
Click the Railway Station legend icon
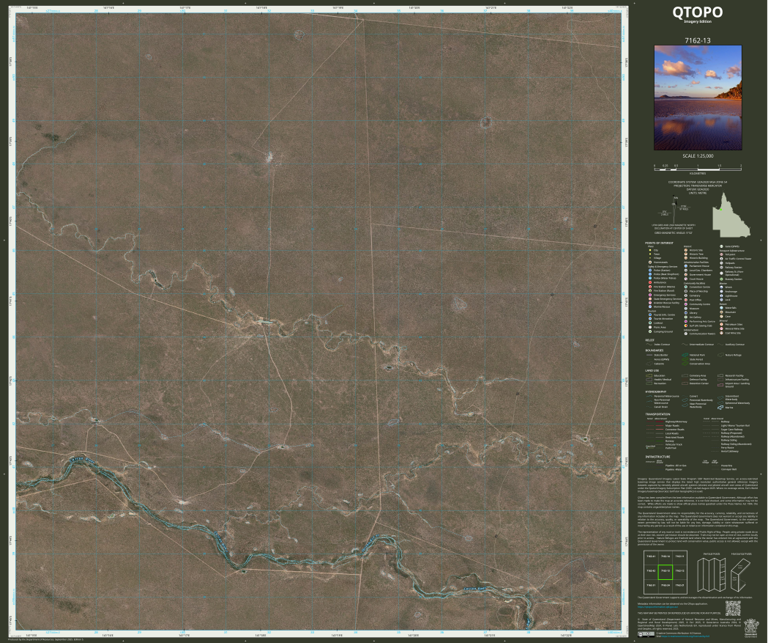point(721,267)
